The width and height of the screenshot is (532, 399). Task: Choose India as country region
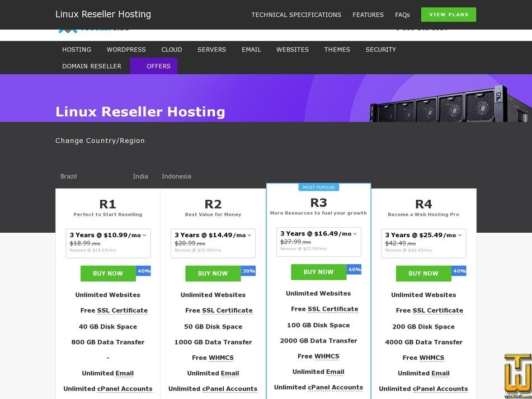point(140,176)
